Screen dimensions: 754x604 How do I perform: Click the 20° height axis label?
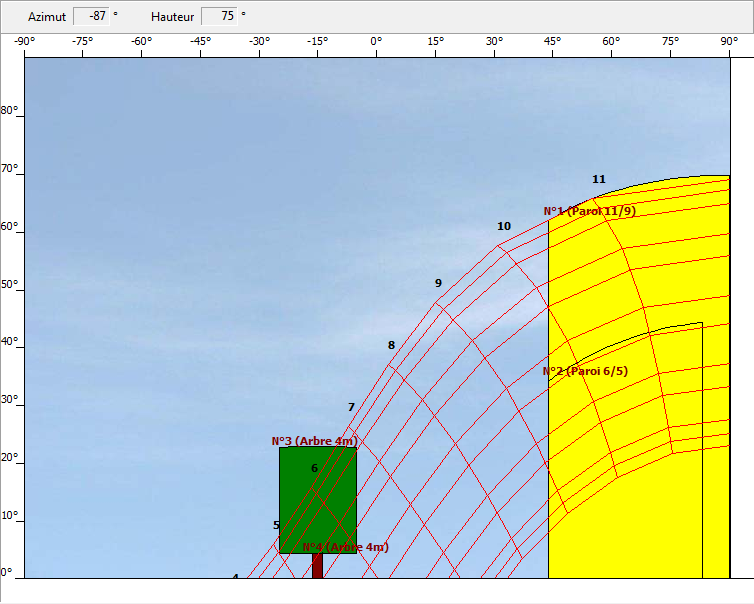[9, 457]
